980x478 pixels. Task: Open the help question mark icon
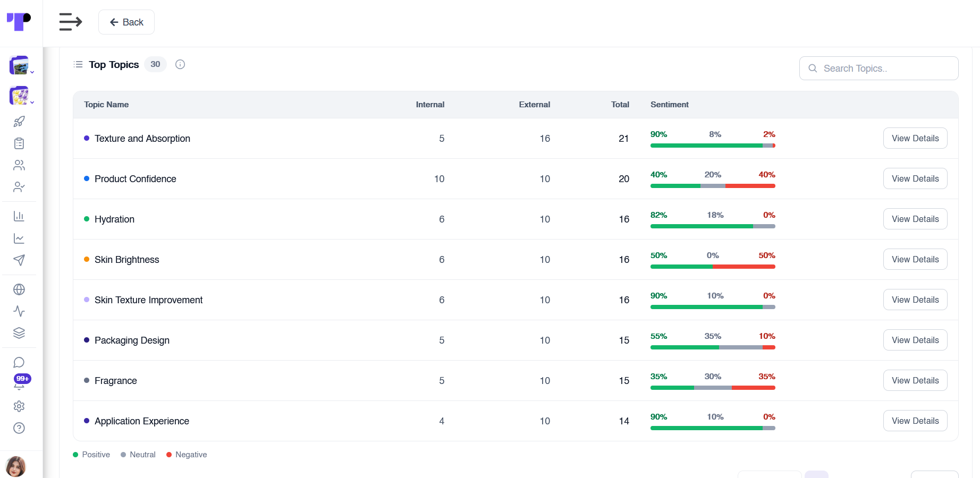coord(19,428)
